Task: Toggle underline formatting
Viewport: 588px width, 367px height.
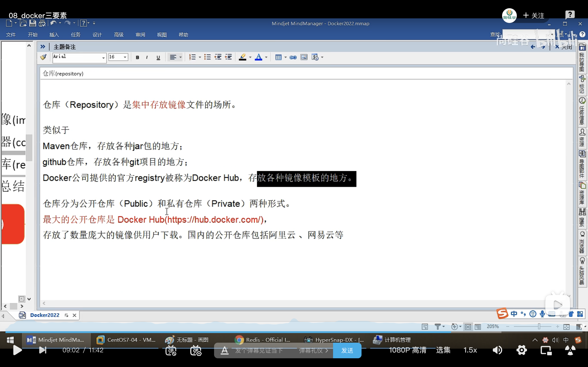Action: (x=158, y=58)
